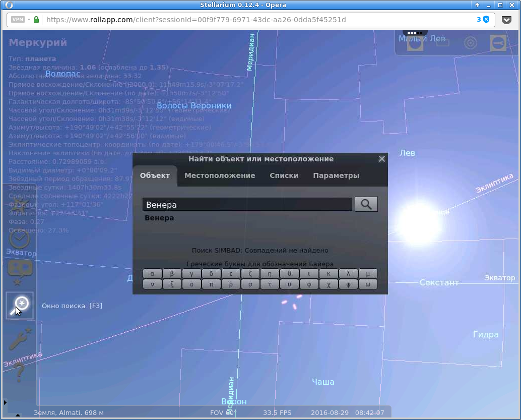Click the bookmark heart icon in Opera
Screen dimensions: 521x420
[506, 20]
